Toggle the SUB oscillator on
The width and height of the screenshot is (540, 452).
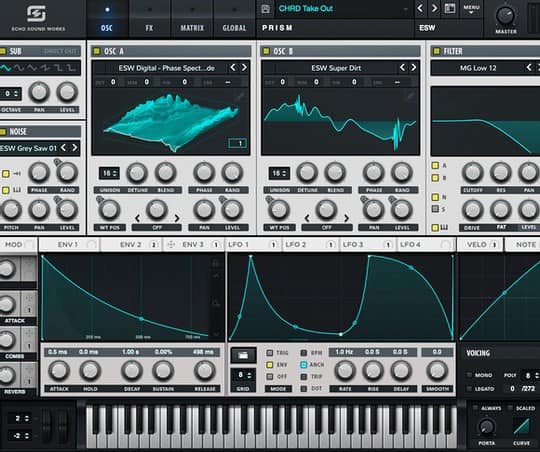(3, 51)
